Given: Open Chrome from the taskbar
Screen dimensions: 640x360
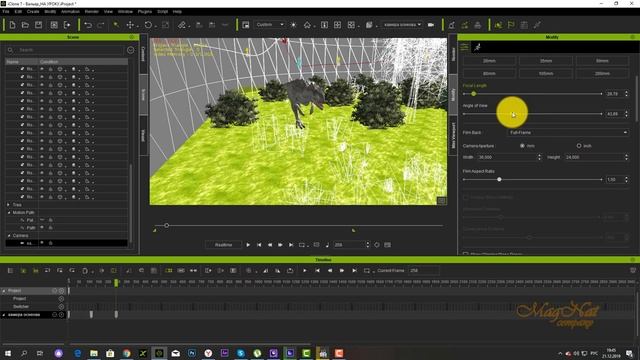Looking at the screenshot, I should click(x=127, y=353).
